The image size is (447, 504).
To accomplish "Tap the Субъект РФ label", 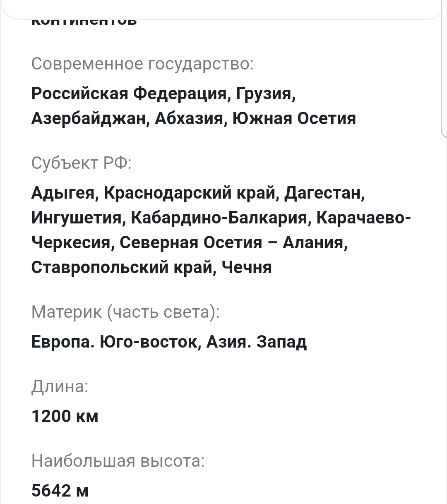I will click(x=81, y=163).
